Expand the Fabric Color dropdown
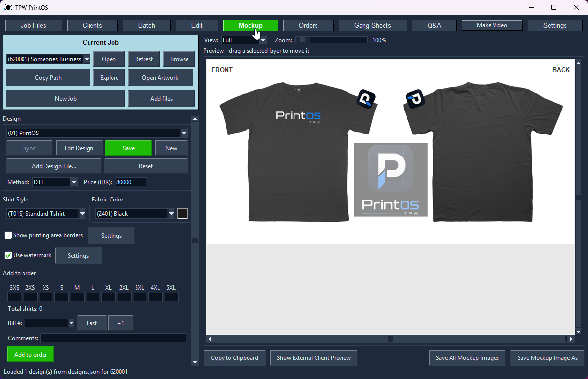The image size is (588, 379). (171, 214)
